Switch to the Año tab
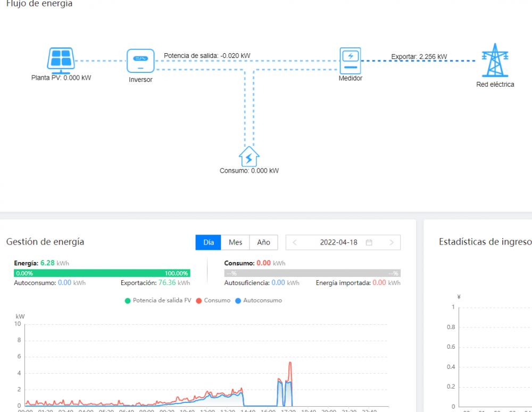 pyautogui.click(x=264, y=242)
